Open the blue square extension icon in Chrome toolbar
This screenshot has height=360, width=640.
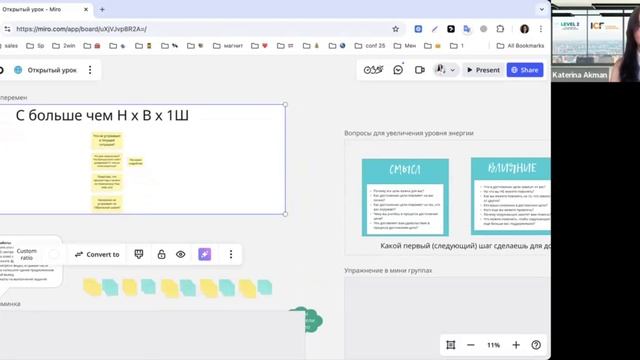[418, 29]
